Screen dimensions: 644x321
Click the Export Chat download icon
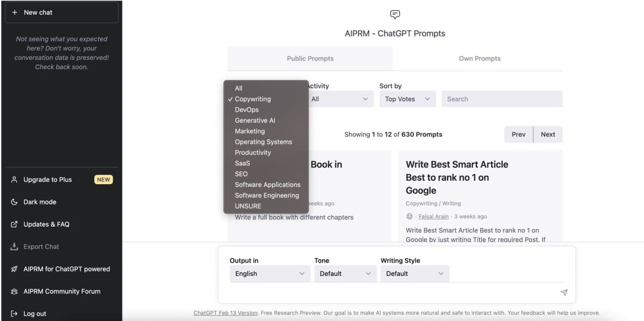pos(14,247)
